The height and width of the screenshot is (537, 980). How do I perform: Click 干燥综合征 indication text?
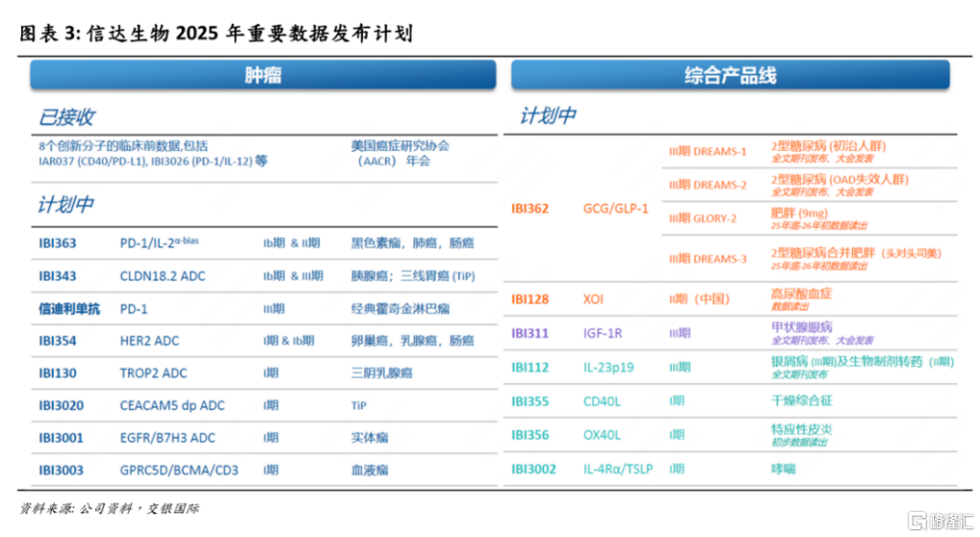[801, 402]
